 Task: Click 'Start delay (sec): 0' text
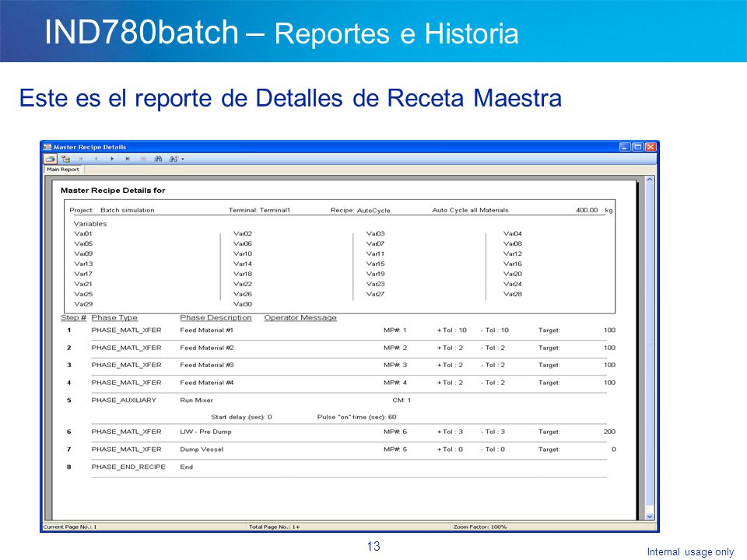point(241,417)
